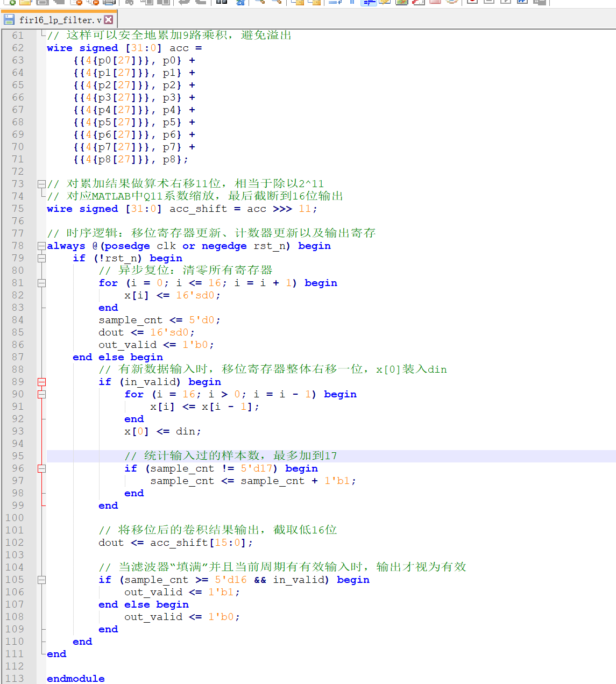
Task: Click the blue save-state disk icon on the file tab
Action: (x=9, y=20)
